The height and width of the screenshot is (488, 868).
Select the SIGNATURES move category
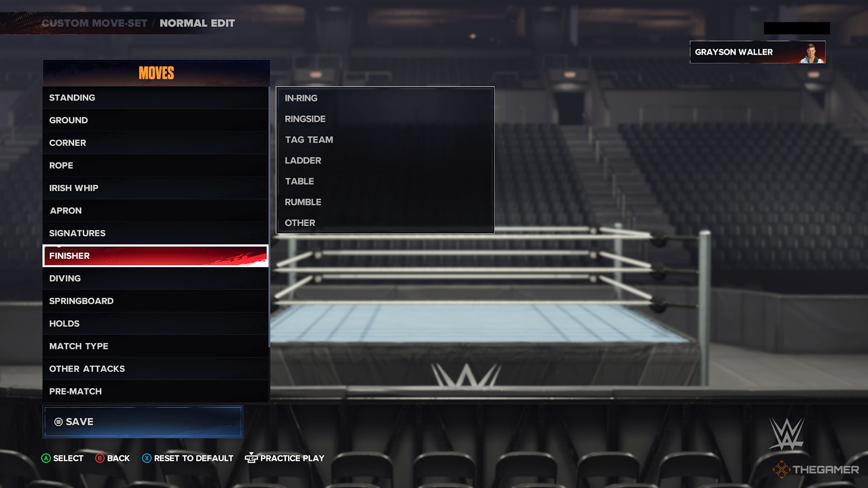(x=156, y=233)
